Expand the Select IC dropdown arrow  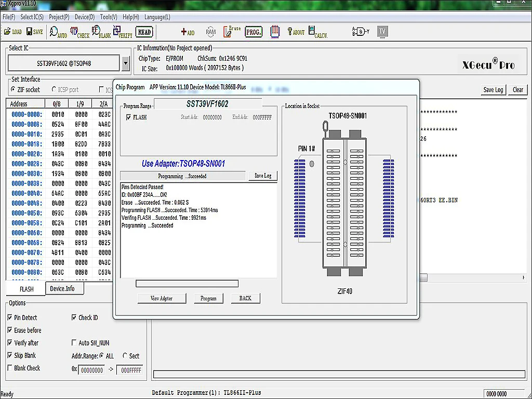coord(125,64)
